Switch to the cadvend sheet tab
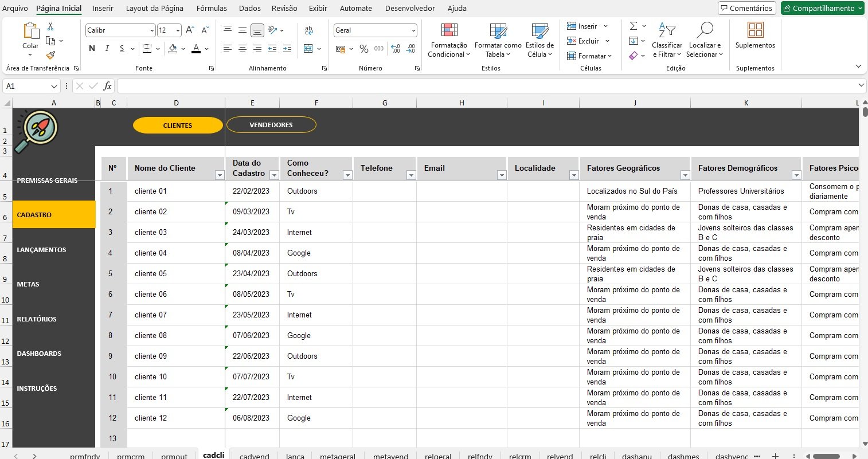 tap(255, 456)
